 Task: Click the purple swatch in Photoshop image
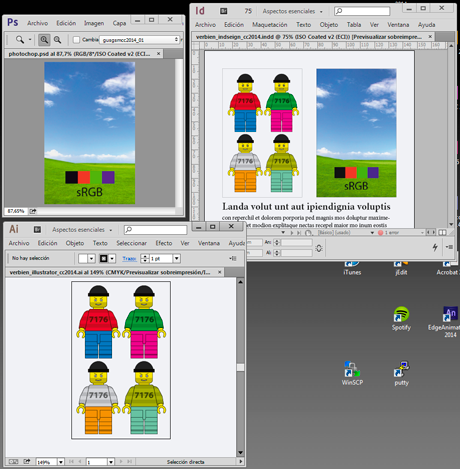108,177
